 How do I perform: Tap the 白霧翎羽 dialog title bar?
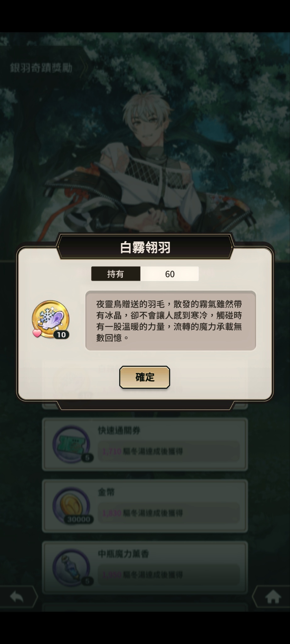[x=145, y=247]
